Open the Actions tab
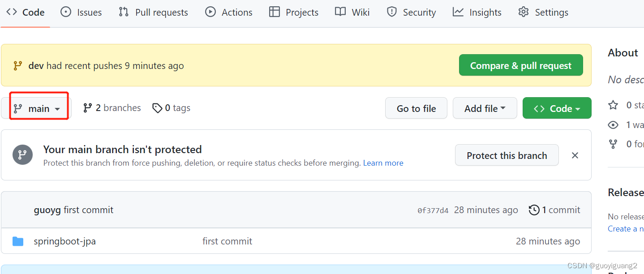 [229, 13]
